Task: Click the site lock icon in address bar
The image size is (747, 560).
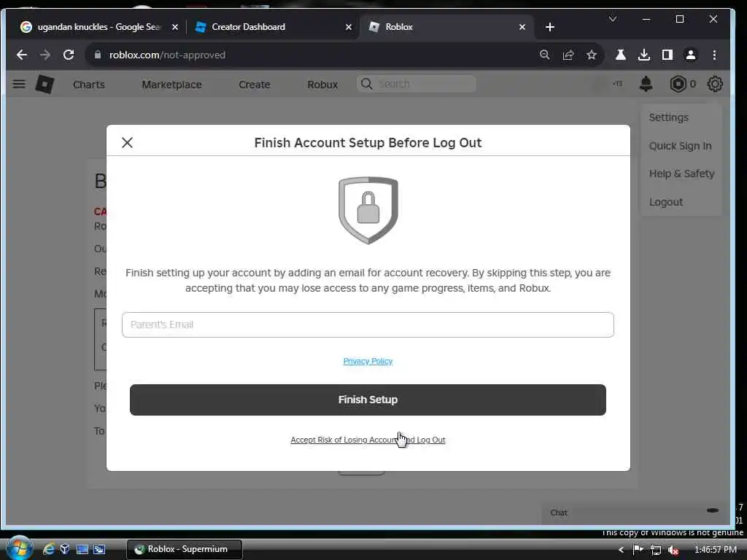Action: (x=98, y=55)
